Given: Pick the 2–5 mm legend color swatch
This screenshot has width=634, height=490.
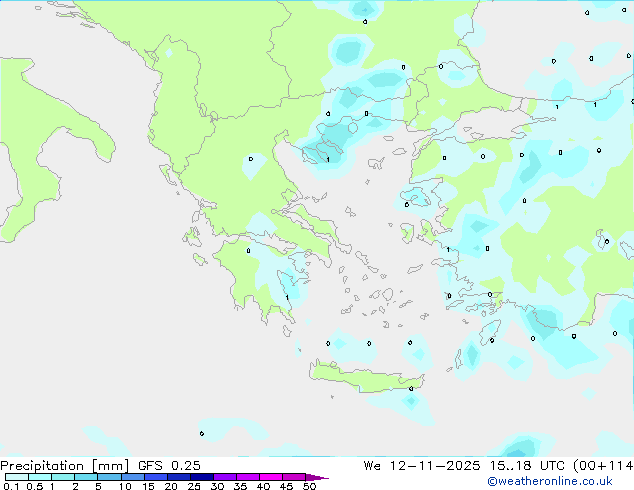Looking at the screenshot, I should [86, 477].
